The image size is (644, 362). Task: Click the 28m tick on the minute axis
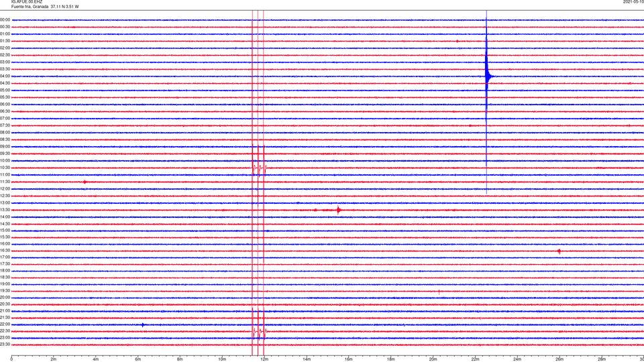602,359
